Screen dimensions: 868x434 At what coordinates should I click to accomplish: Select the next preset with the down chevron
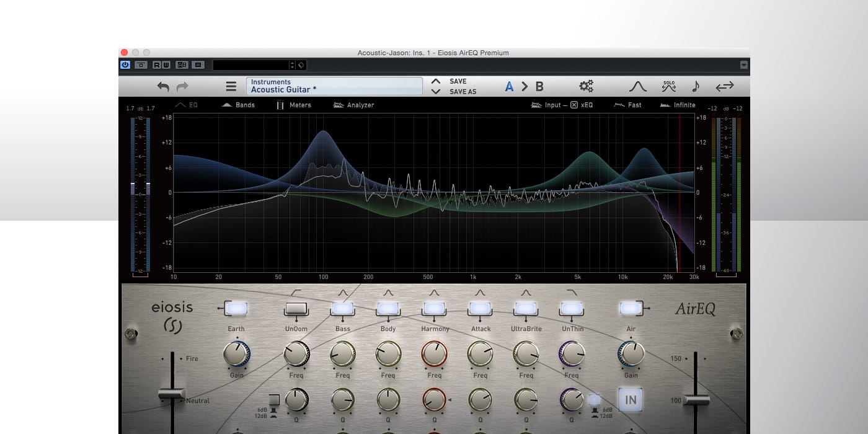(436, 92)
